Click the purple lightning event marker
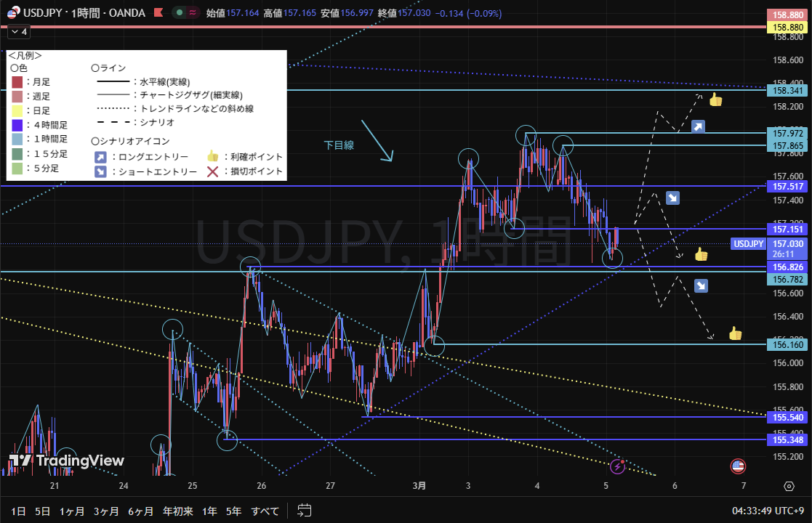The height and width of the screenshot is (523, 812). [x=617, y=466]
